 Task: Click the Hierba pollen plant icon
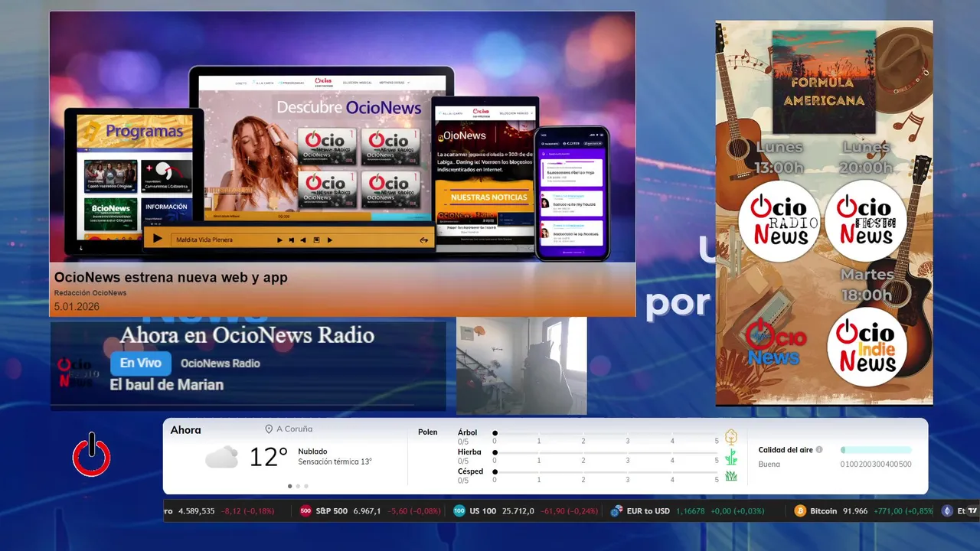pyautogui.click(x=731, y=457)
